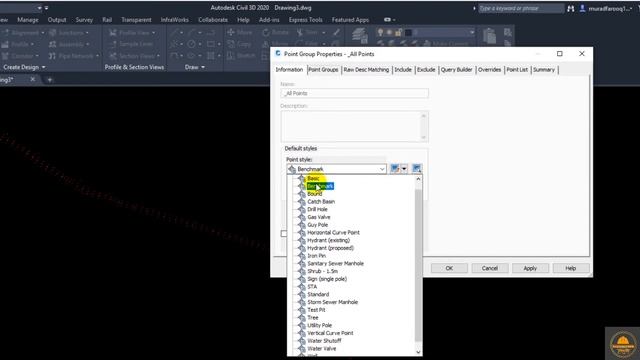Select Bound in the point style list
Screen dimensions: 640x360
pos(315,194)
